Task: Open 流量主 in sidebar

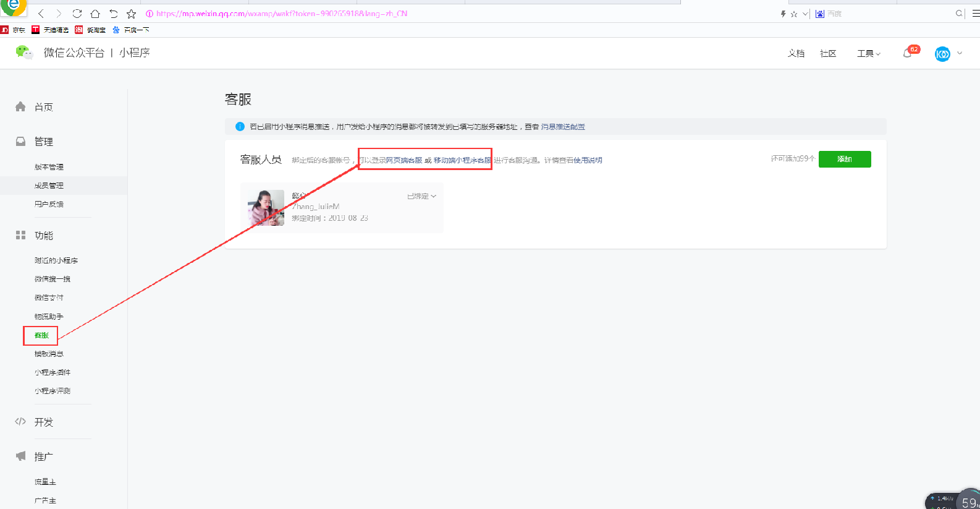Action: click(45, 482)
